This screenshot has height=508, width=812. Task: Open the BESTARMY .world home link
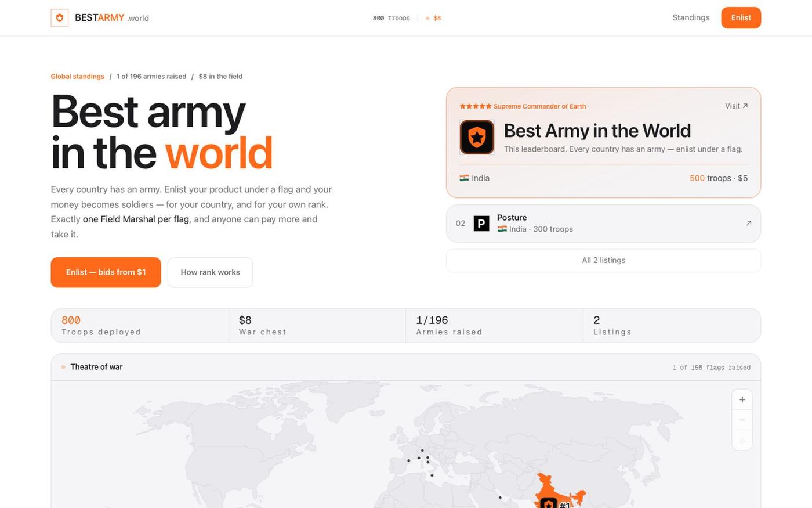pos(100,18)
